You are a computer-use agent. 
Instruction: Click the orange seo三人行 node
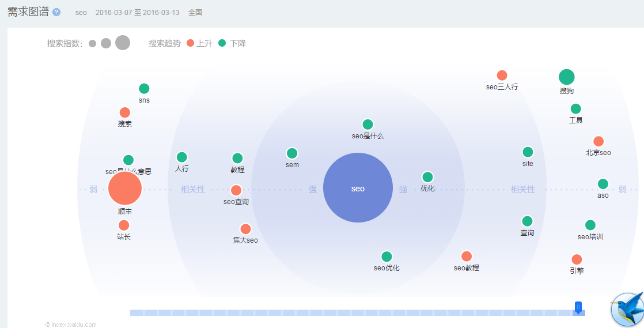pyautogui.click(x=502, y=76)
